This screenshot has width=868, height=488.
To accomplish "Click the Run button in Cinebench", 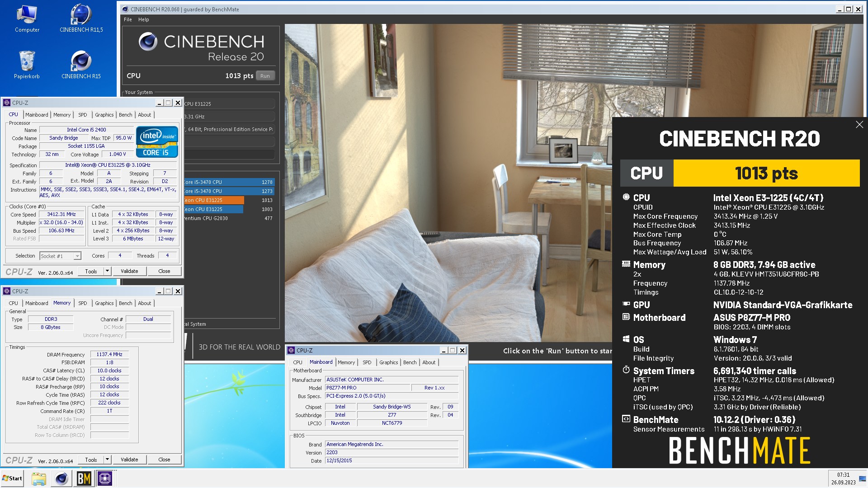I will click(x=265, y=76).
